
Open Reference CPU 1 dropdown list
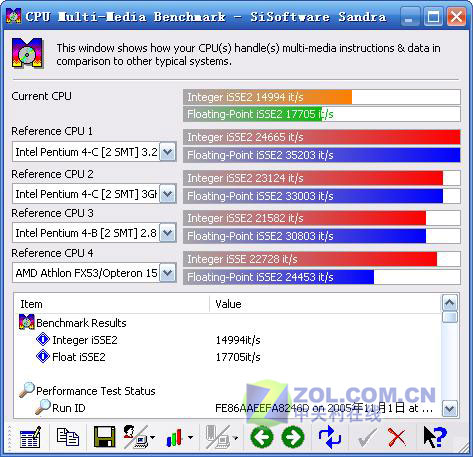[167, 152]
